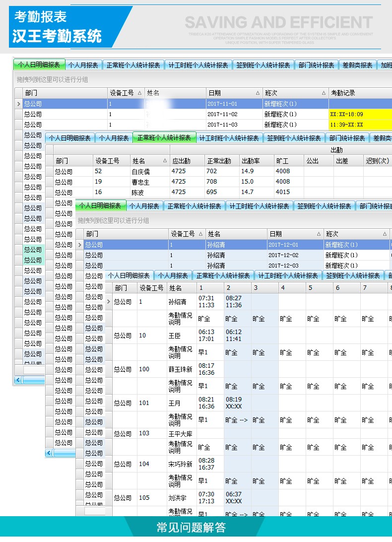The image size is (392, 542).
Task: Select 08:19 XX:XX time cell for 王月
Action: tap(238, 403)
